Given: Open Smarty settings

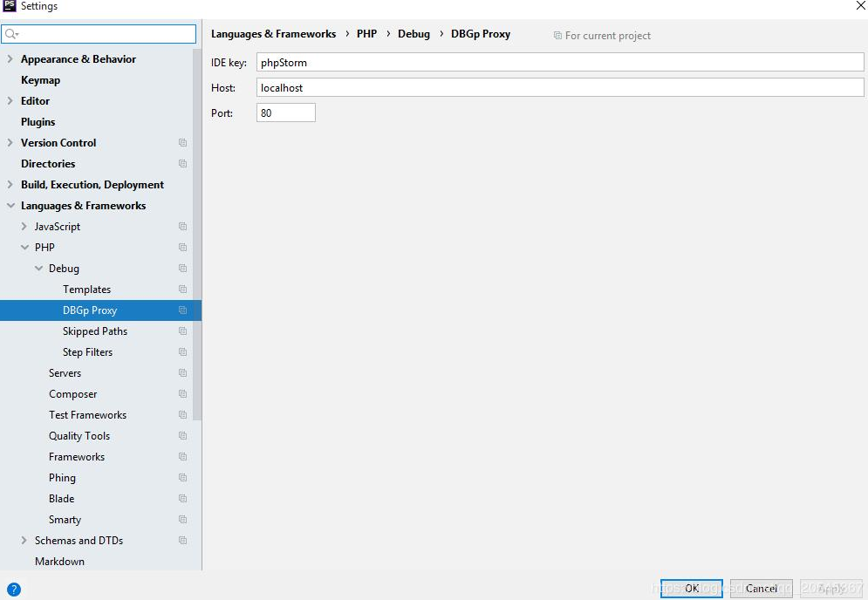Looking at the screenshot, I should click(65, 520).
